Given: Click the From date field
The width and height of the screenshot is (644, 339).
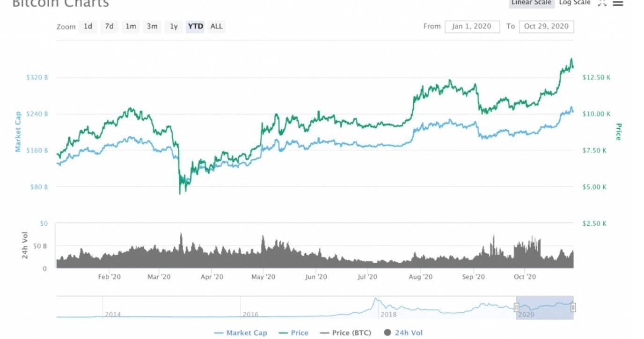Looking at the screenshot, I should [x=472, y=27].
